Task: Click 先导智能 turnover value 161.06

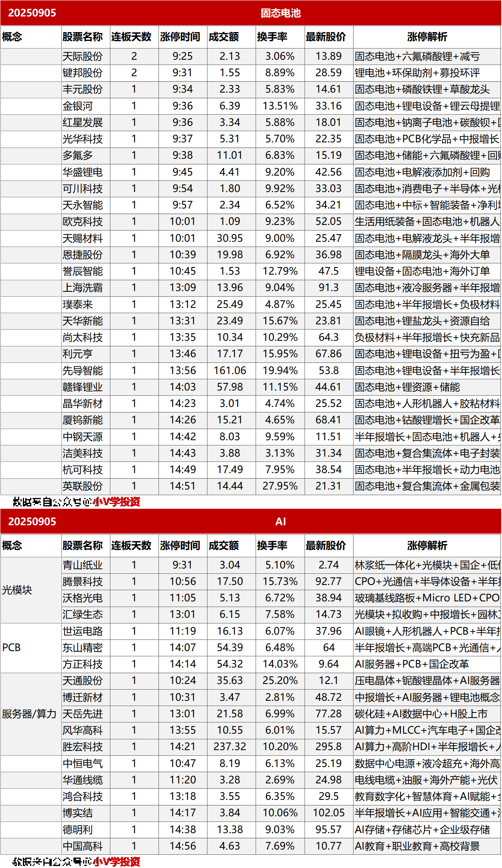Action: [230, 370]
